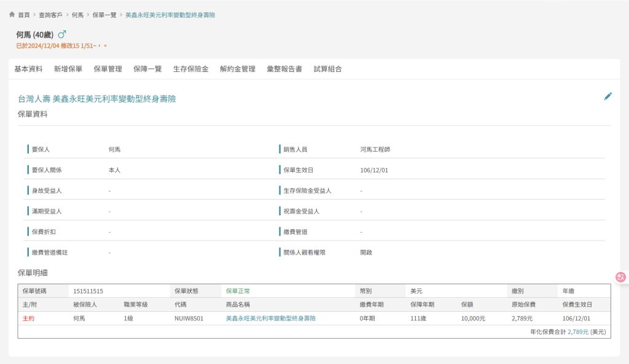Image resolution: width=629 pixels, height=364 pixels.
Task: Open the 解約金管理 tab
Action: (237, 69)
